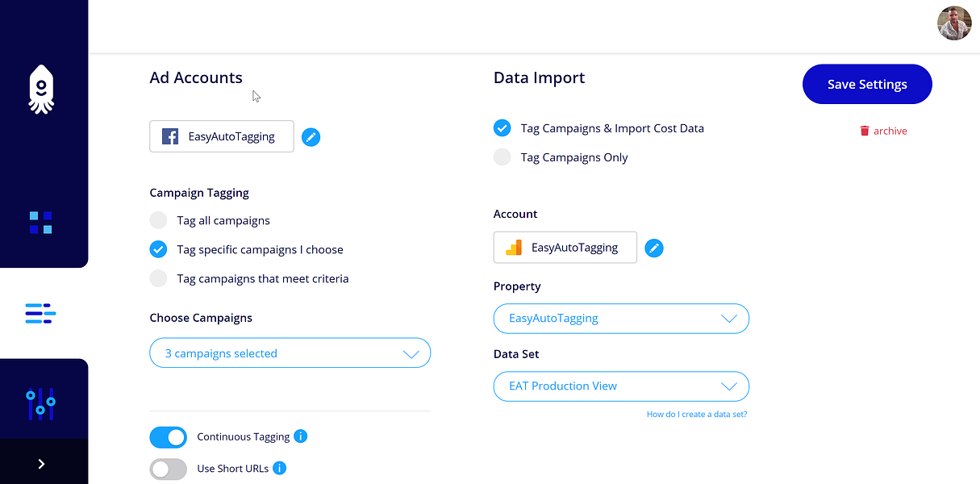Click the grid squares icon in the sidebar
This screenshot has height=484, width=980.
[40, 218]
